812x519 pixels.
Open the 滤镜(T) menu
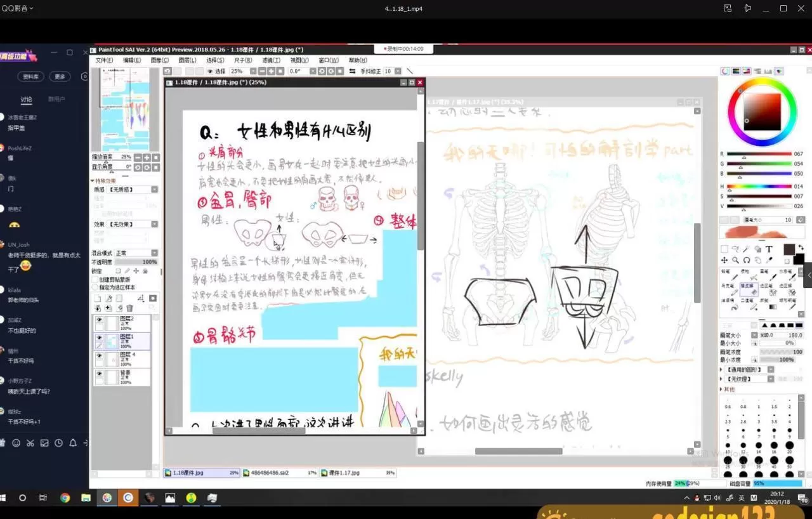[x=271, y=60]
